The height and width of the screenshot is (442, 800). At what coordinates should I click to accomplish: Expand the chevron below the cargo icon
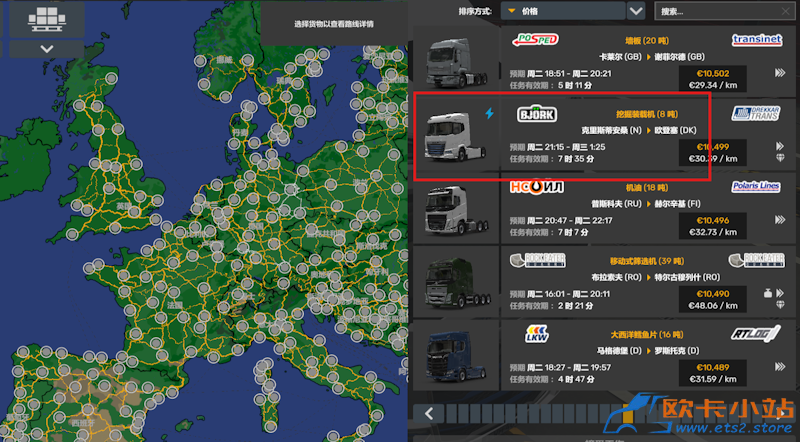pyautogui.click(x=44, y=48)
